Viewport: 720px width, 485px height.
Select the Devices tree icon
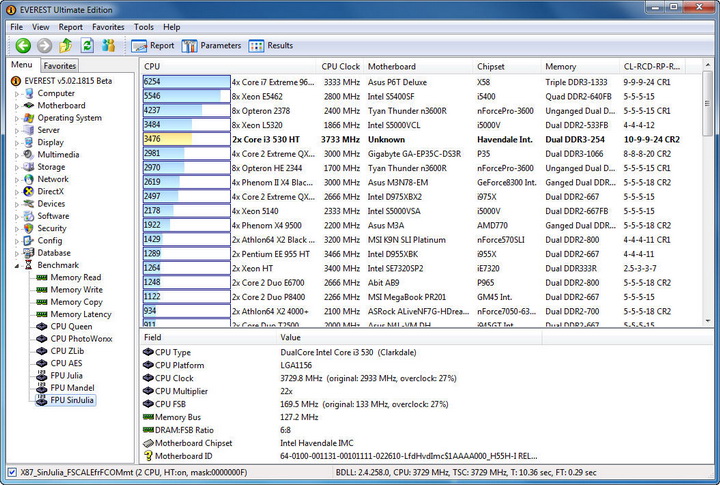(29, 203)
